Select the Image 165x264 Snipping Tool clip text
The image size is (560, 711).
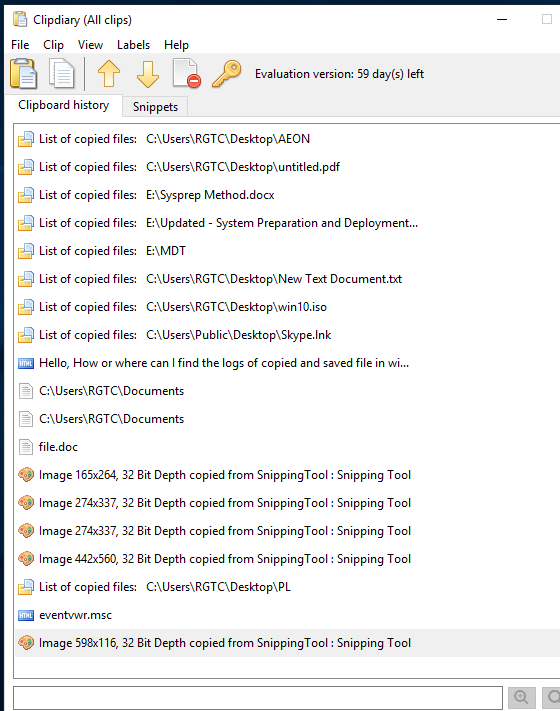coord(225,475)
